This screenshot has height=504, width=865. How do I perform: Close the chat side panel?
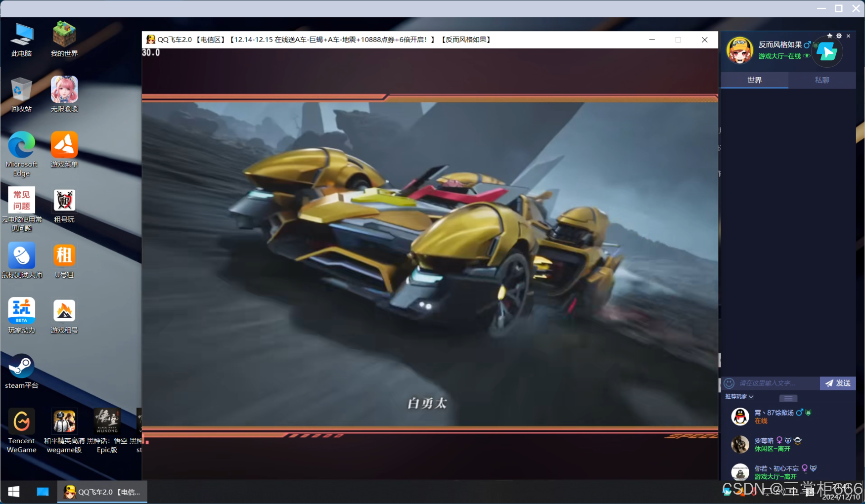click(848, 36)
